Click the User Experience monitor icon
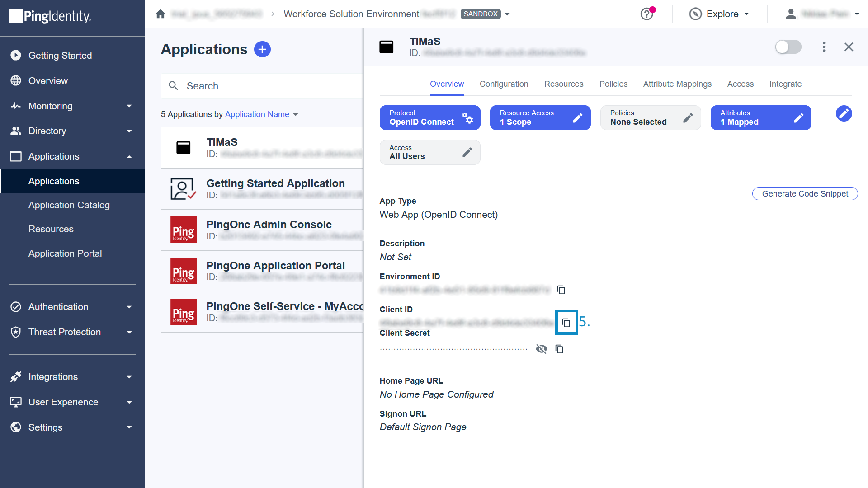Viewport: 868px width, 488px height. [x=16, y=402]
